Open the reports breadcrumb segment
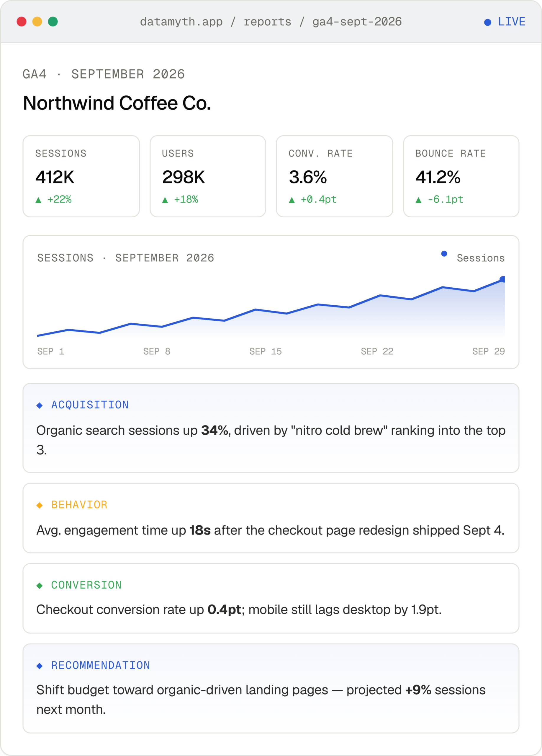The width and height of the screenshot is (542, 756). pyautogui.click(x=268, y=22)
